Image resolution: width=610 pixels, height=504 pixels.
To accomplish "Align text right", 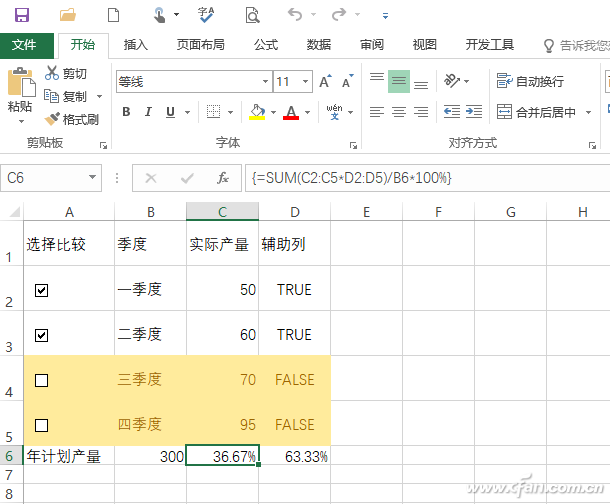I will point(421,112).
